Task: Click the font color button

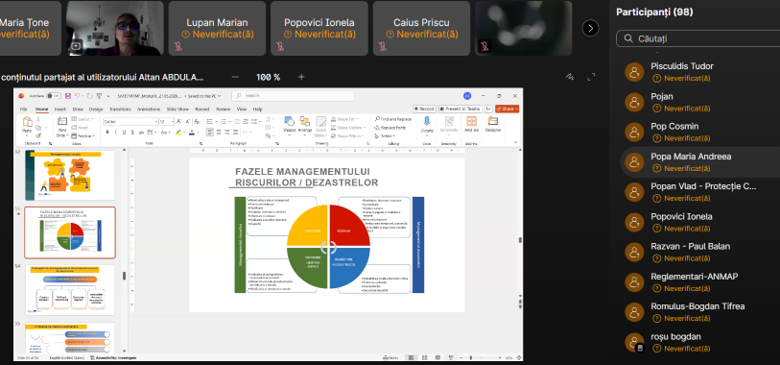Action: point(192,132)
